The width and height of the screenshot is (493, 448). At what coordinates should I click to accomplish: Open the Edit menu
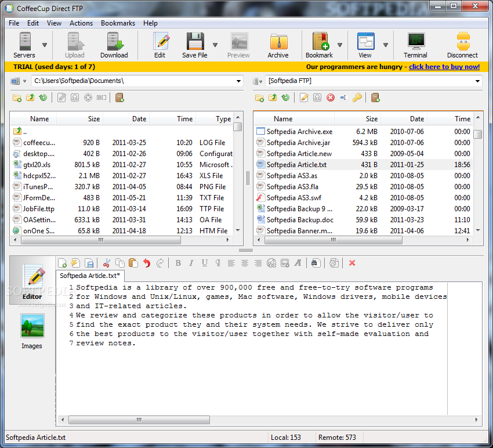(33, 23)
